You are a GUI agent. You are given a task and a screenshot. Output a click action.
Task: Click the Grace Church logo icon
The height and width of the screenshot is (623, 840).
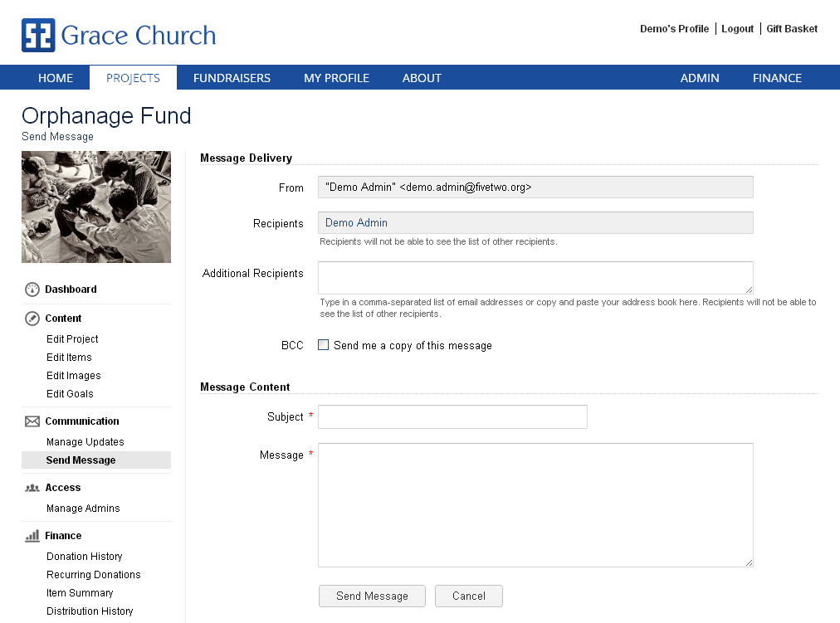(38, 36)
